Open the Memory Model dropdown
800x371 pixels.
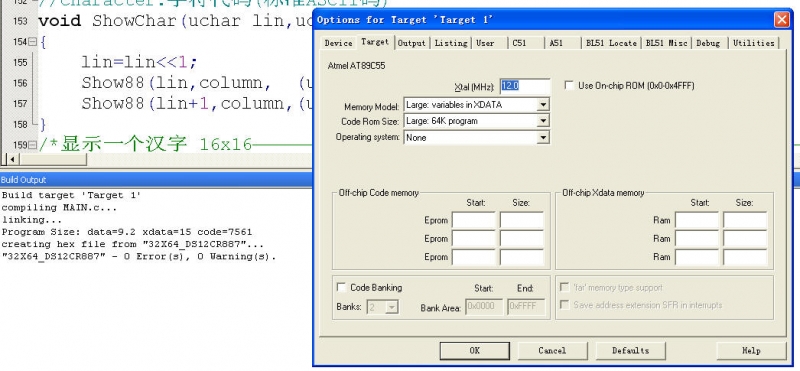coord(543,105)
